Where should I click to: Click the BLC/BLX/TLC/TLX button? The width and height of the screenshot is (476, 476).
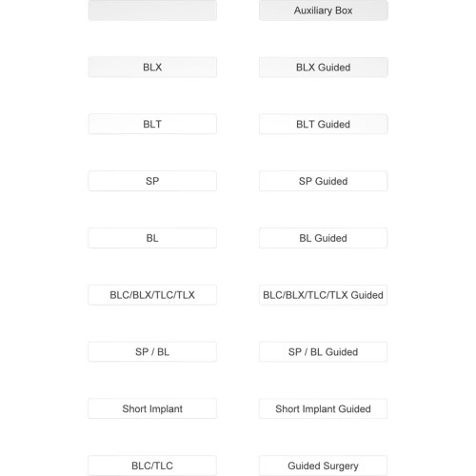click(152, 295)
